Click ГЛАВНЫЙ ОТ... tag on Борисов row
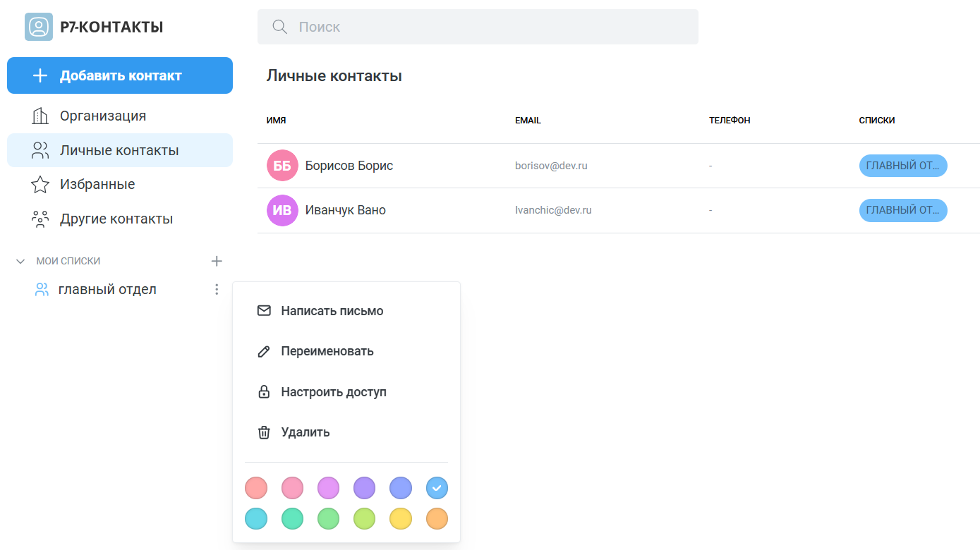 pyautogui.click(x=902, y=166)
